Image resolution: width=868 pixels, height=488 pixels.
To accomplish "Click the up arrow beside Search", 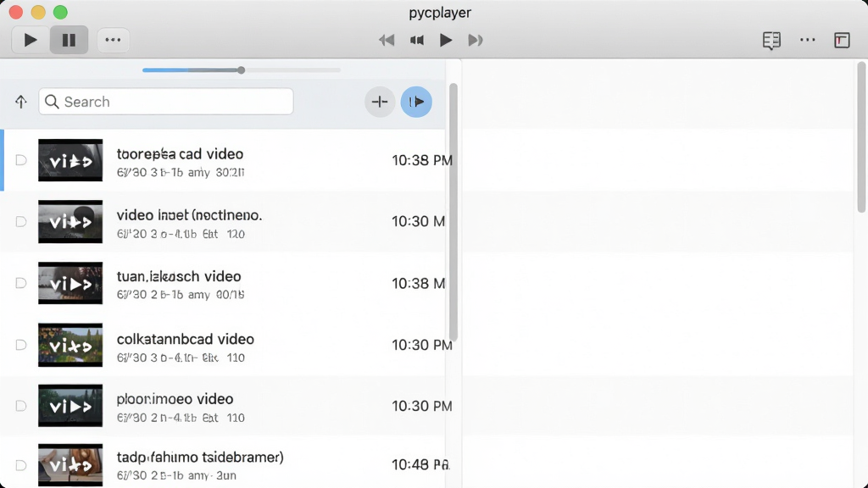I will [21, 102].
